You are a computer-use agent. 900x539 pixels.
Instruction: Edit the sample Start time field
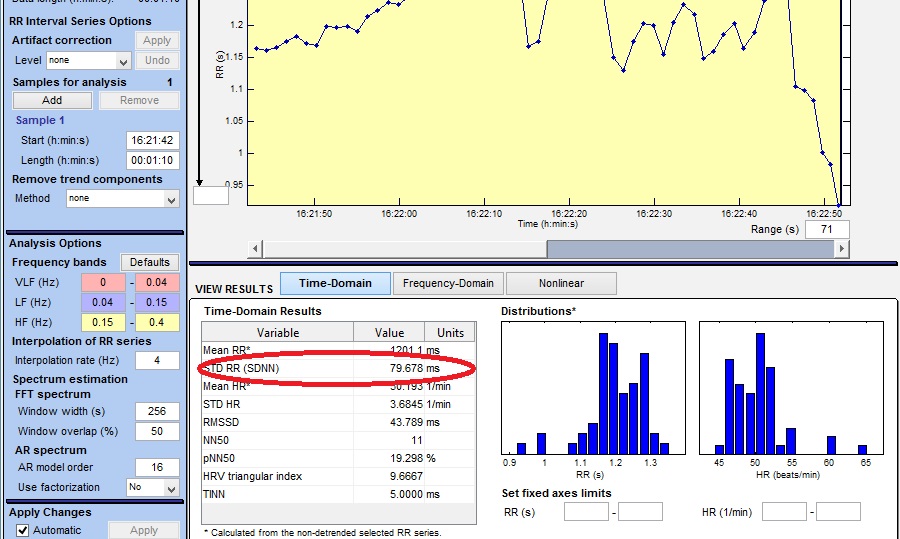pos(153,140)
